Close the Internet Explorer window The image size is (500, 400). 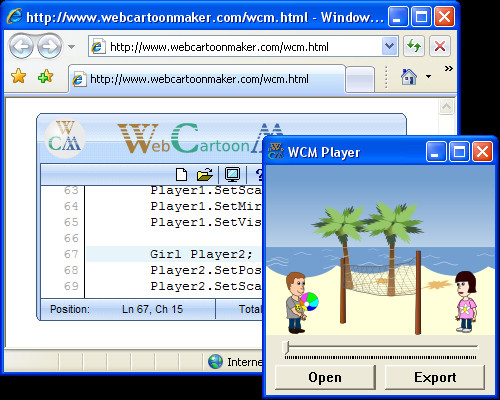coord(444,16)
